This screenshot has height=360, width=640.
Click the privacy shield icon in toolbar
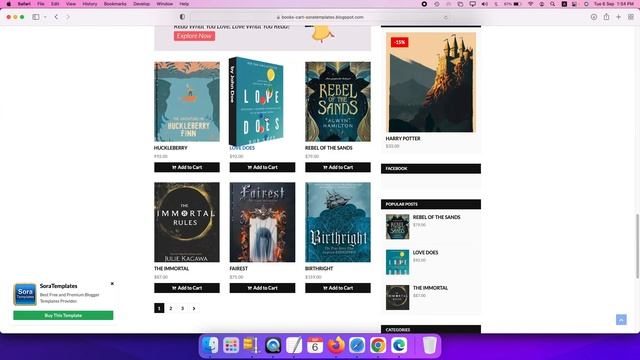coord(182,17)
